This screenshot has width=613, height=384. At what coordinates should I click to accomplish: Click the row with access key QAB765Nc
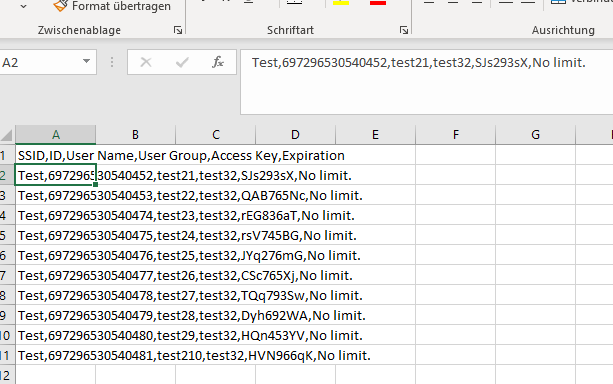tap(190, 196)
